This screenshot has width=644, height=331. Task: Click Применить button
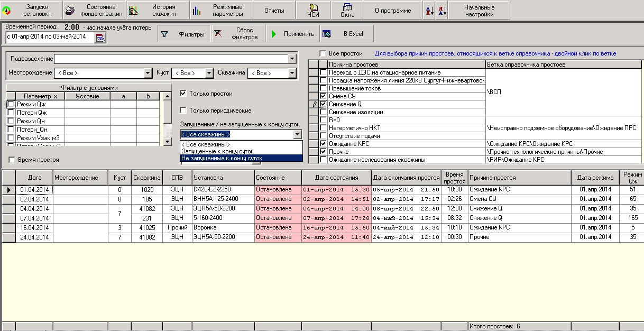point(292,34)
